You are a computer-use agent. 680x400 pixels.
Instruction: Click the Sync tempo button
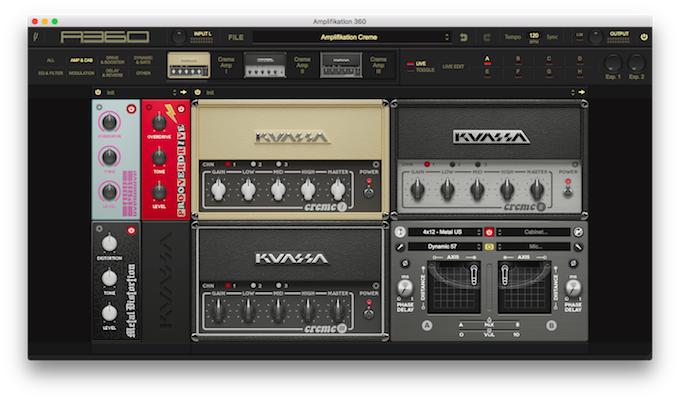552,37
